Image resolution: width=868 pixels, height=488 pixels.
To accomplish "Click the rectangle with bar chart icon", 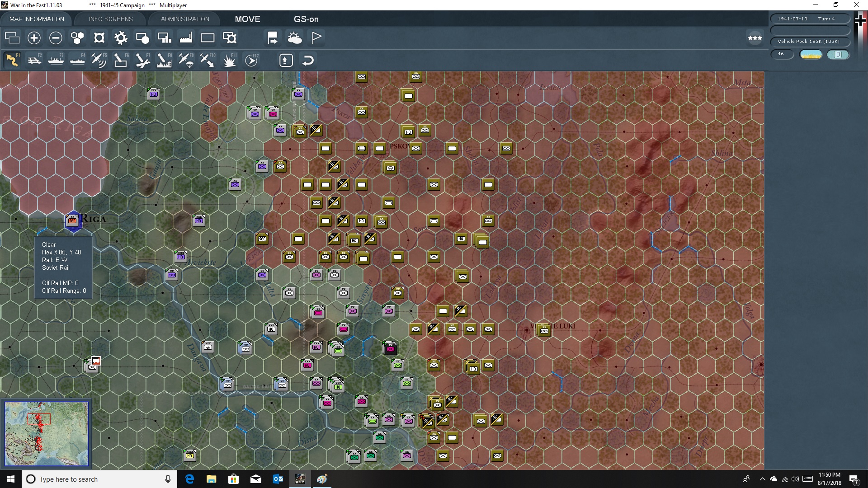I will click(164, 38).
